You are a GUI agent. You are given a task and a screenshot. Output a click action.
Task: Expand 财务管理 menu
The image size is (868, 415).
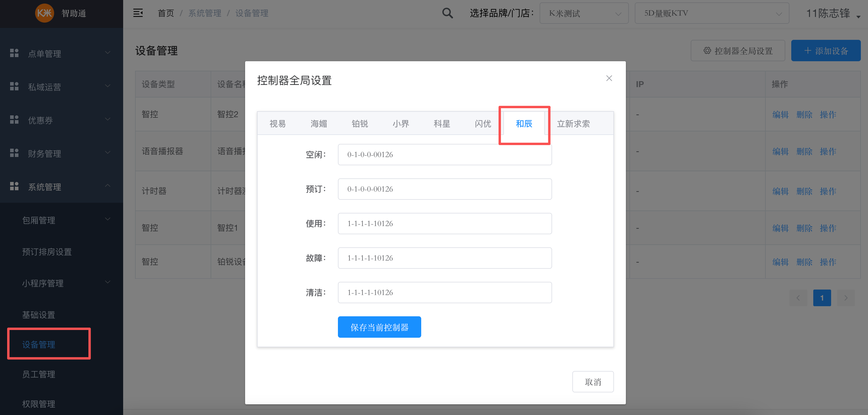pyautogui.click(x=108, y=153)
